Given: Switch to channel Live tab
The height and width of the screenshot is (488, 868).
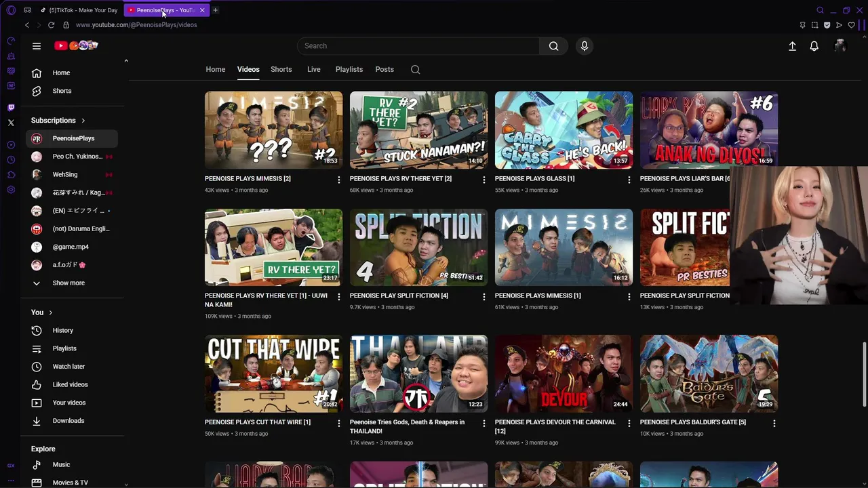Looking at the screenshot, I should [313, 69].
